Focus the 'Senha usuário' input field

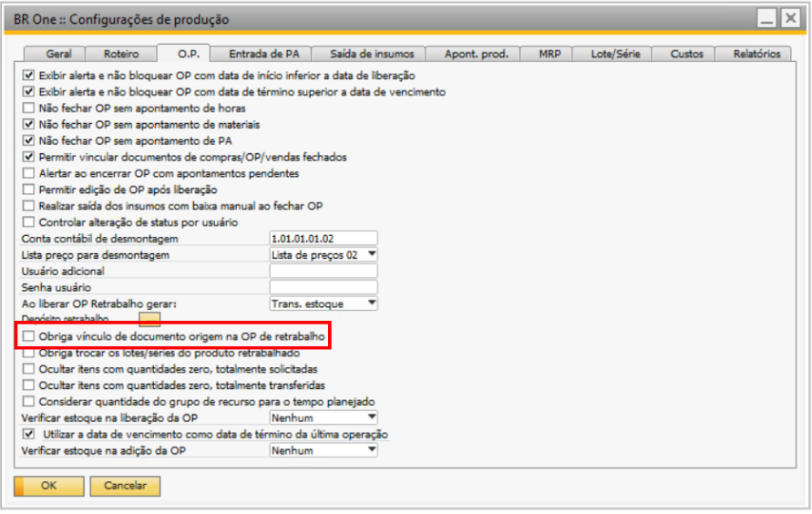click(324, 288)
